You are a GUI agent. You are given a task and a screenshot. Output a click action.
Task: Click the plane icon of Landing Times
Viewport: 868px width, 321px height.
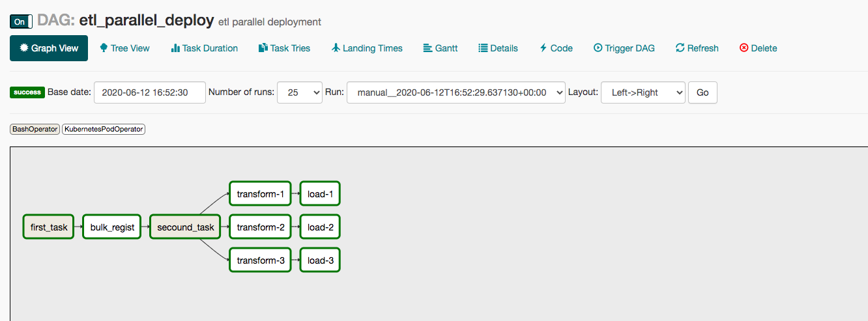(x=336, y=48)
